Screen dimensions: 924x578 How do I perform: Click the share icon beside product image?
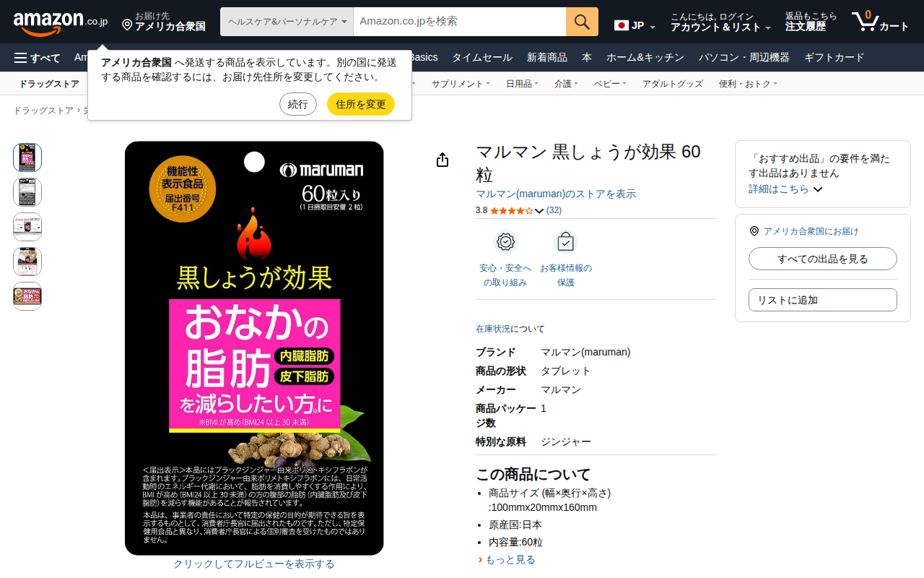coord(443,160)
